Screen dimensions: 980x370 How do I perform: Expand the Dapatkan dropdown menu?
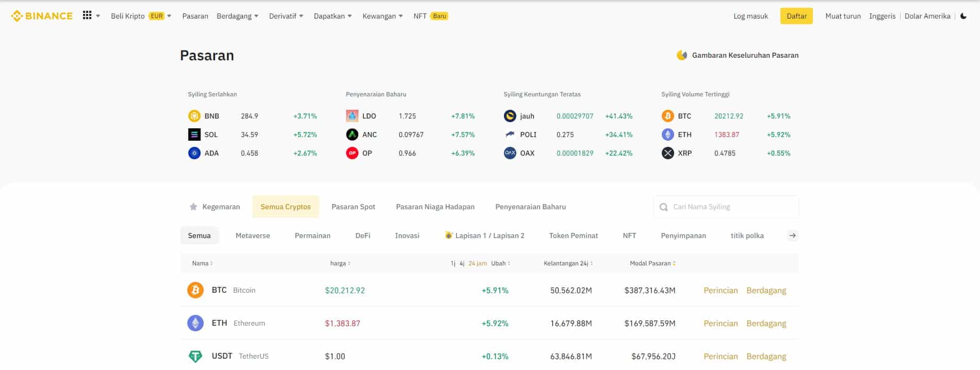pyautogui.click(x=350, y=16)
